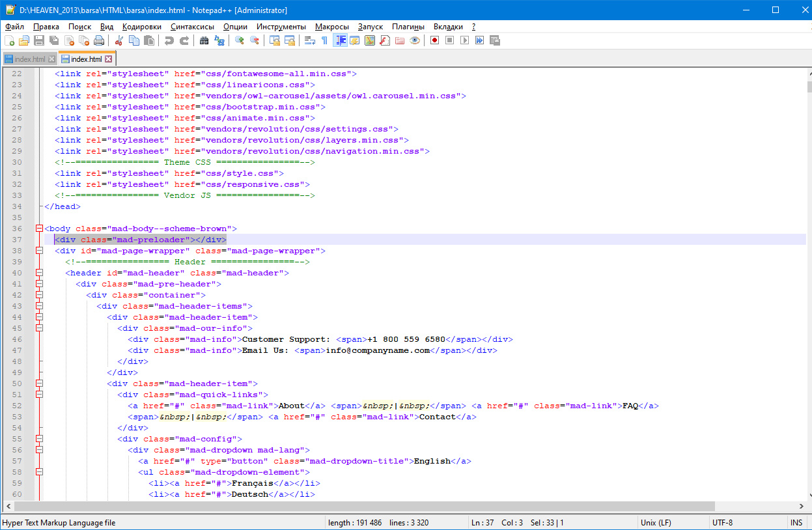Start macro recording with red dot icon
812x530 pixels.
(x=434, y=40)
